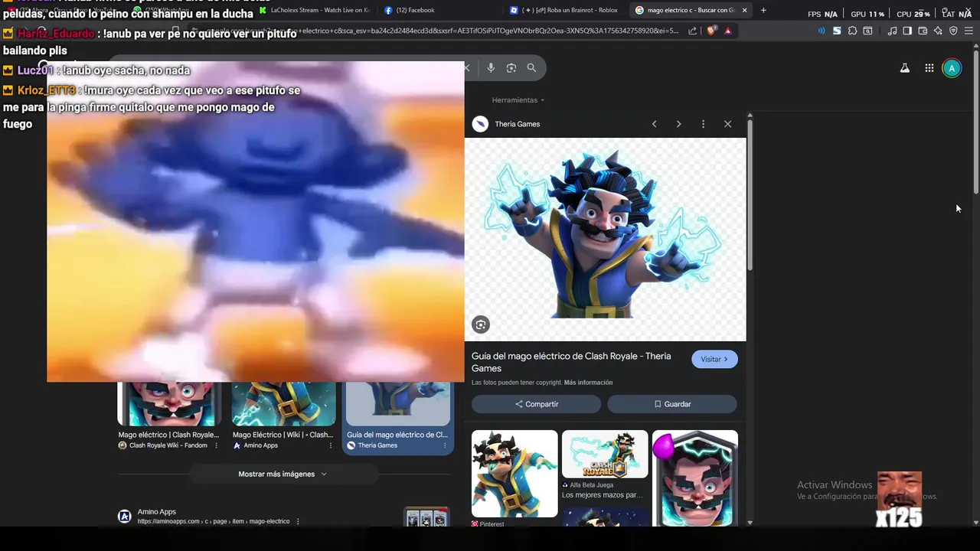Click the extension window icon beside puzzle
980x551 pixels.
867,31
